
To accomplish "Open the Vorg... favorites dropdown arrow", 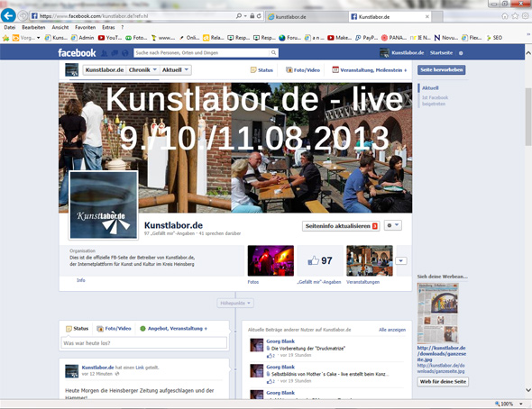I will pyautogui.click(x=38, y=38).
